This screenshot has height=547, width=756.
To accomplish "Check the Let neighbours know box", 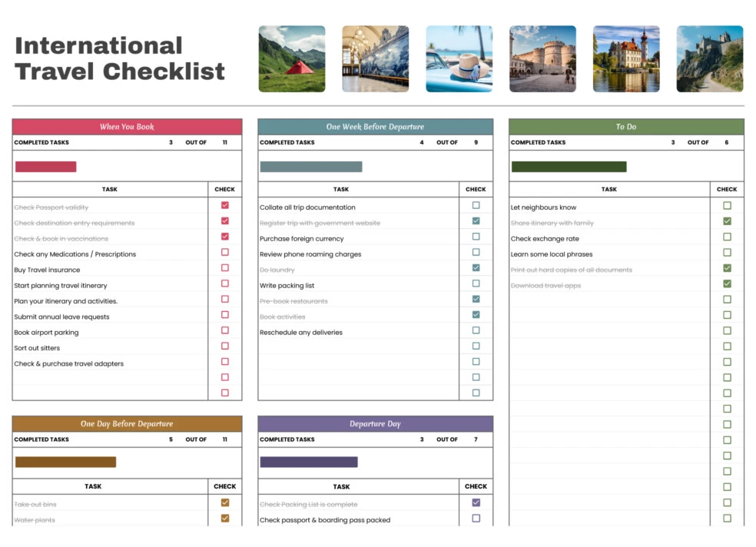I will tap(727, 206).
